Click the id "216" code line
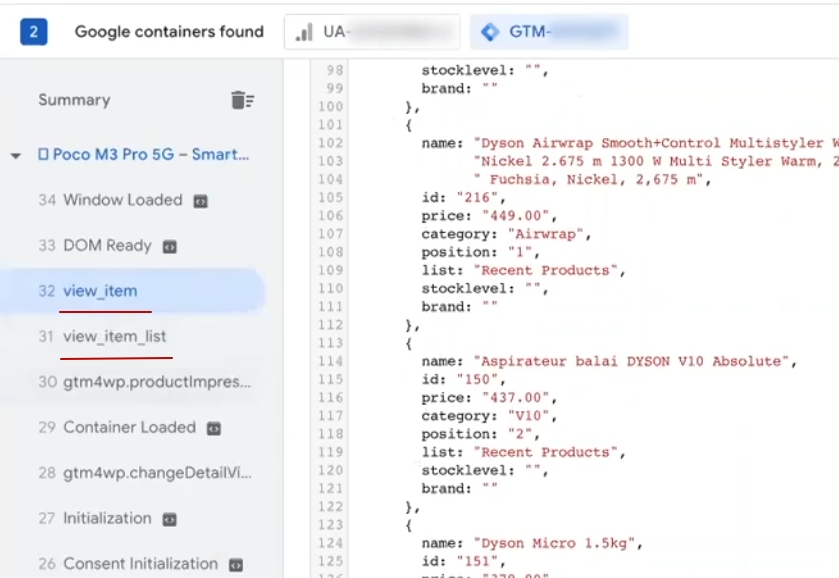839x578 pixels. point(463,198)
